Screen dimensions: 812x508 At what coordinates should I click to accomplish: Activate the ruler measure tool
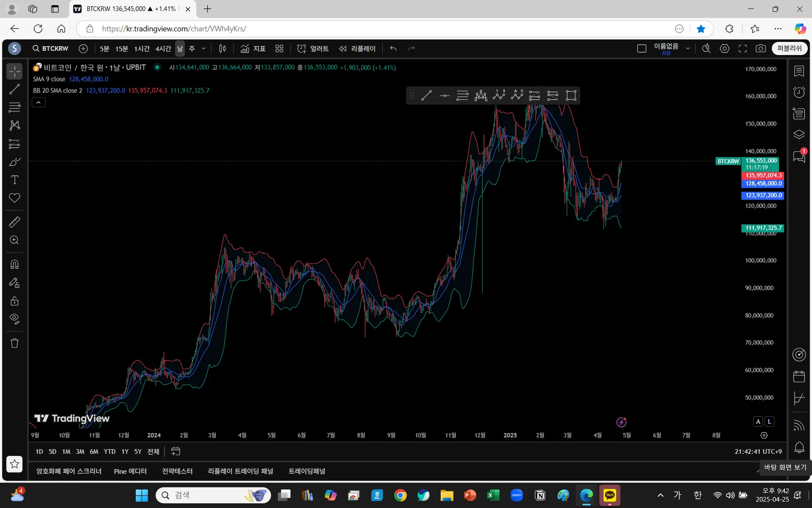click(x=15, y=222)
